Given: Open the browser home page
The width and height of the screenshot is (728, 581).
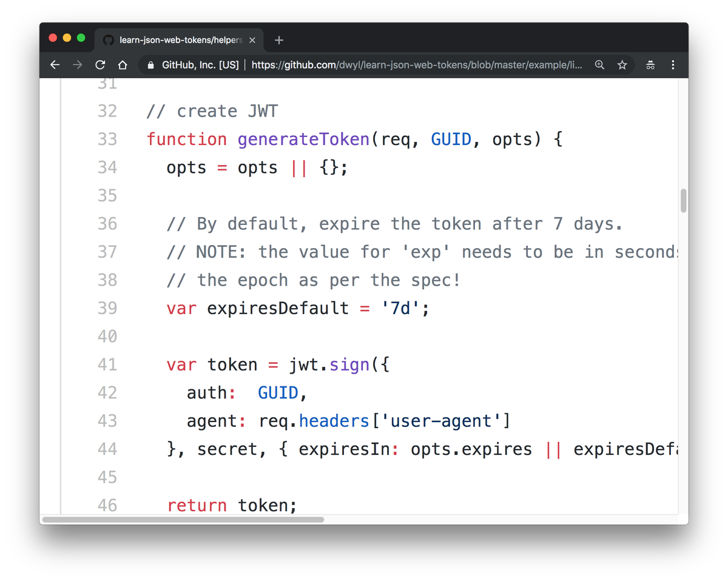Looking at the screenshot, I should (123, 65).
